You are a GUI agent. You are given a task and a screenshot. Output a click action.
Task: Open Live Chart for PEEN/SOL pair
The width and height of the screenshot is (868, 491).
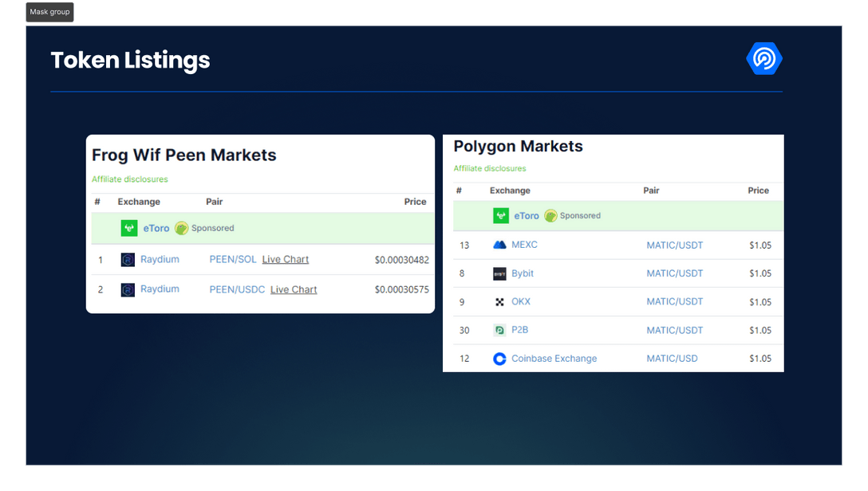point(285,260)
